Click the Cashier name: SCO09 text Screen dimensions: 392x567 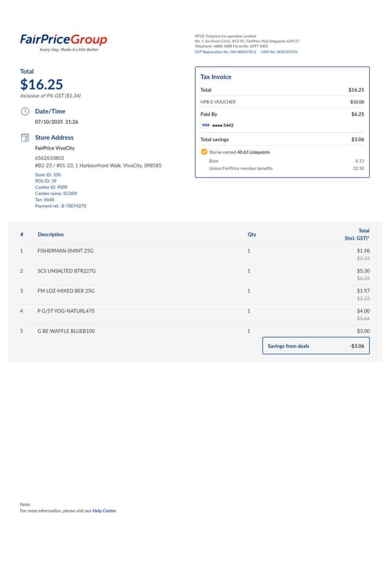pos(56,193)
